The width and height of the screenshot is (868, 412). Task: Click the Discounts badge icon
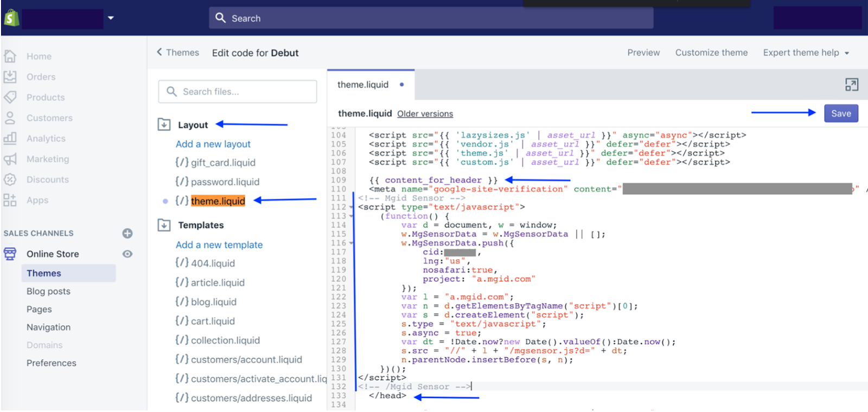click(x=10, y=179)
